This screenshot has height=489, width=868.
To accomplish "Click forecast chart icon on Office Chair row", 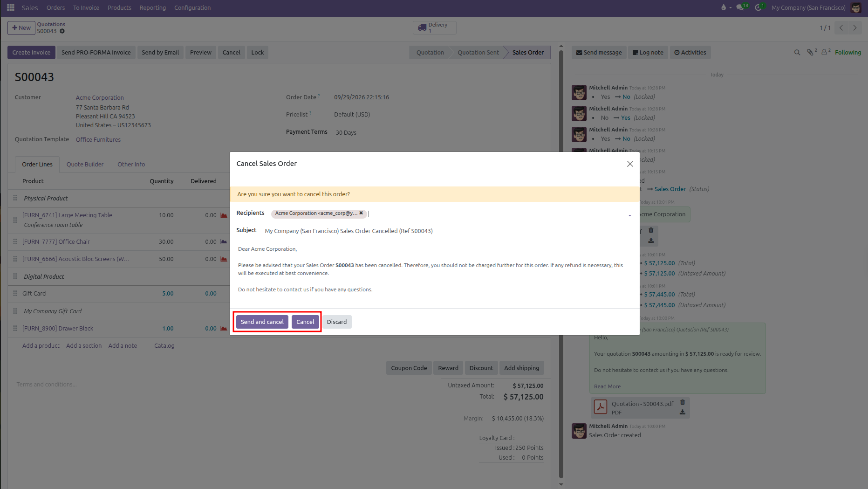I will tap(224, 242).
